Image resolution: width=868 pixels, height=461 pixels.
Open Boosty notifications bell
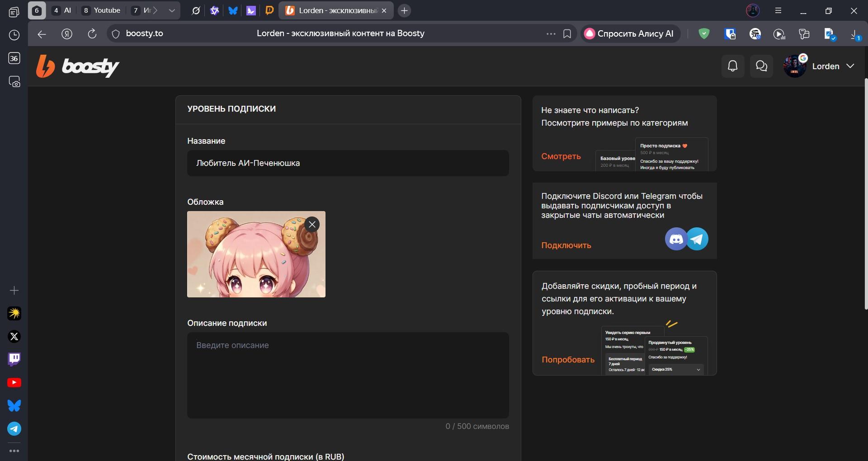(x=732, y=66)
